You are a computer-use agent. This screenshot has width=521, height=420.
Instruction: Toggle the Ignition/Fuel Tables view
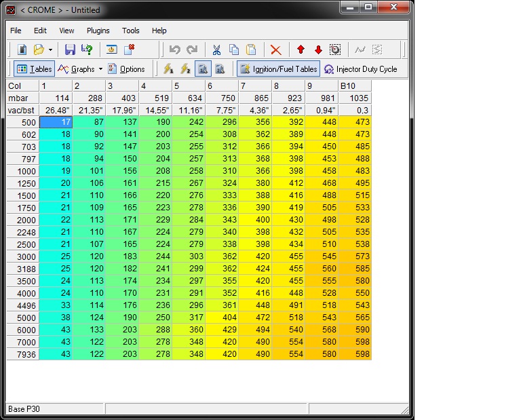pyautogui.click(x=278, y=69)
